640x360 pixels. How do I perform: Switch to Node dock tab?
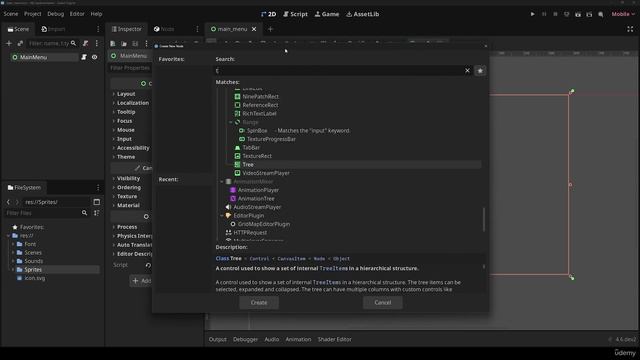tap(164, 29)
